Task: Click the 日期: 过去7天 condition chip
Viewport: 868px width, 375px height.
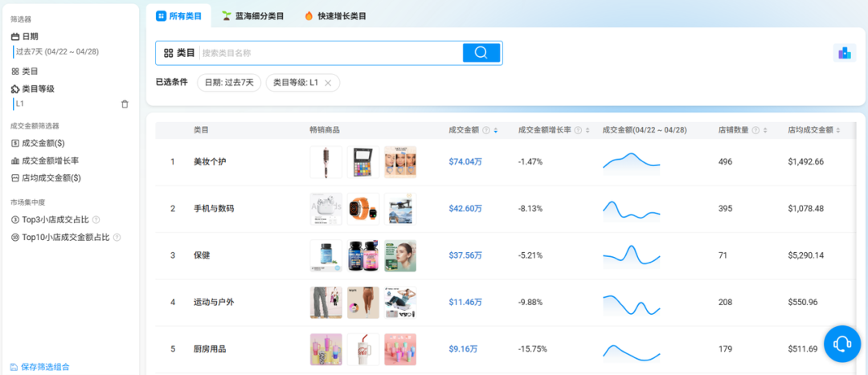Action: [229, 83]
